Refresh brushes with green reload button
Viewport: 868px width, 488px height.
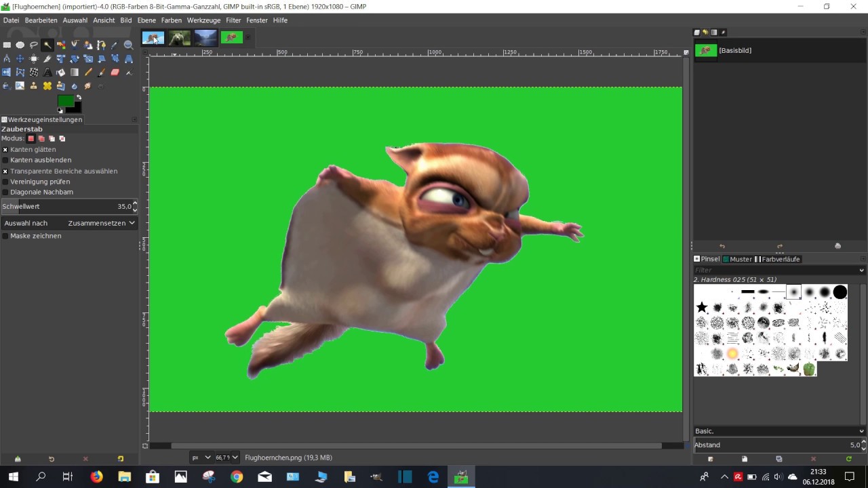pos(848,459)
